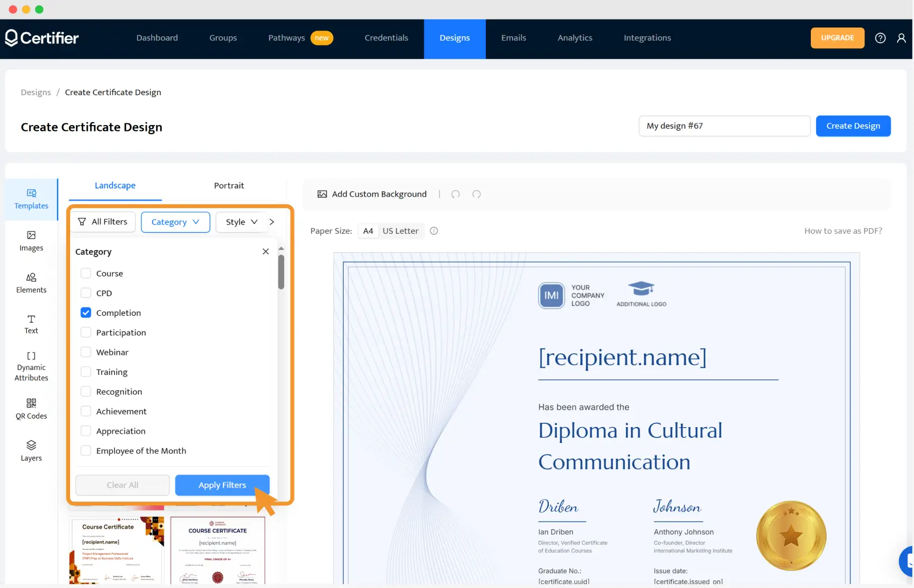Select A4 paper size

click(368, 231)
